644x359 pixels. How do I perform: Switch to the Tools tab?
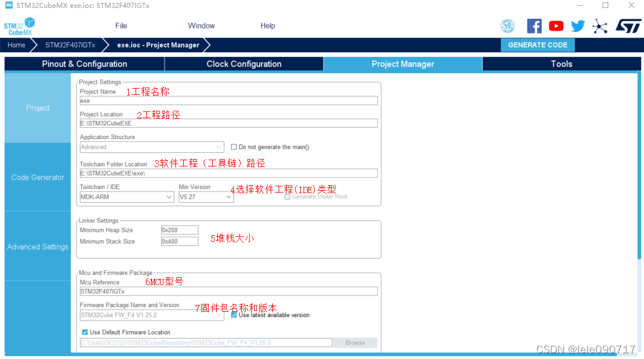coord(562,64)
